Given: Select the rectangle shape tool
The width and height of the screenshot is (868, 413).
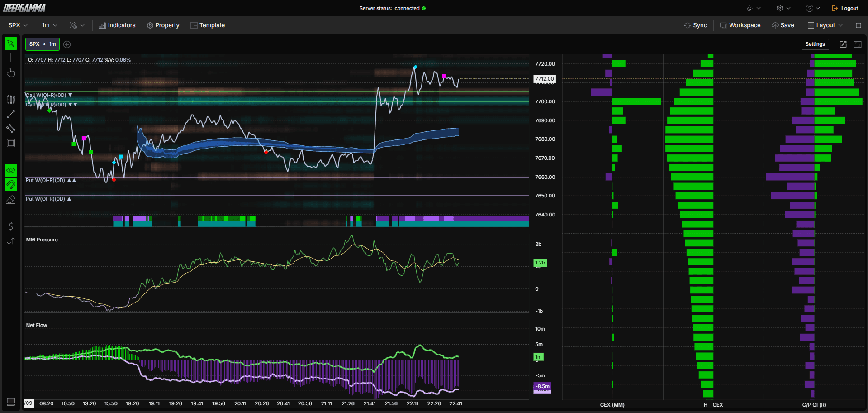Looking at the screenshot, I should [x=11, y=143].
